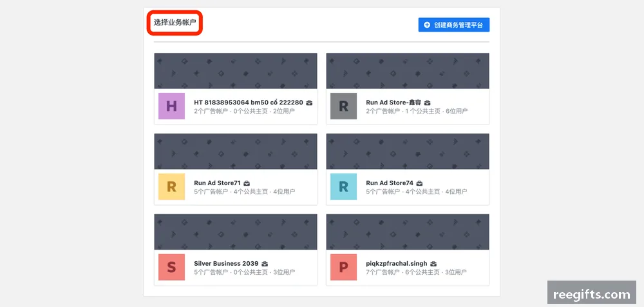The height and width of the screenshot is (307, 644).
Task: Open HT 81838953064 bm50 cổ 222280 account
Action: click(249, 103)
